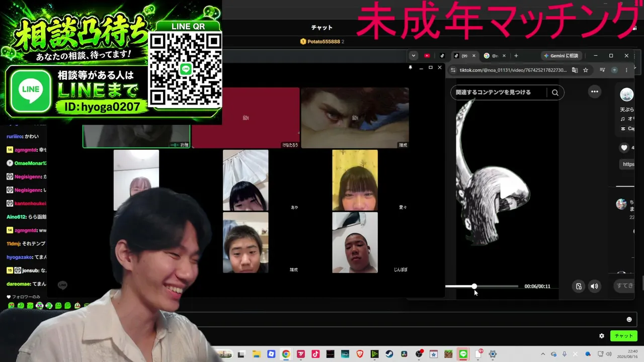The width and height of the screenshot is (644, 362).
Task: Open the Chrome three-dot menu
Action: (626, 70)
